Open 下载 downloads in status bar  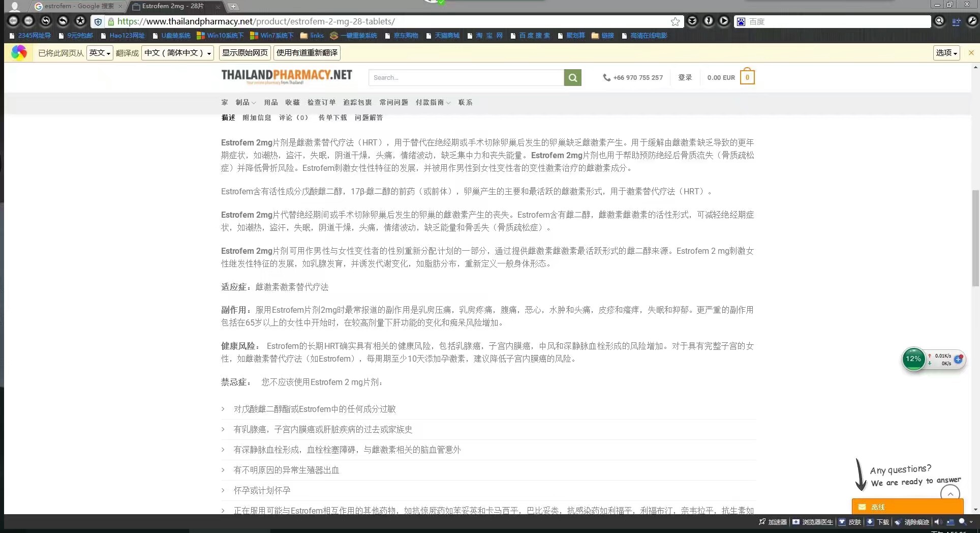pyautogui.click(x=878, y=522)
